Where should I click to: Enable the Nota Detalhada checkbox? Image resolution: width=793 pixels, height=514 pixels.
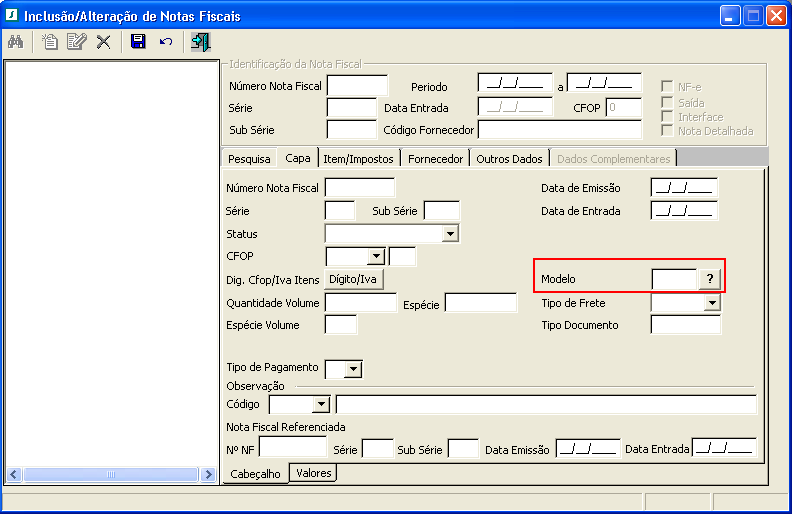[667, 131]
